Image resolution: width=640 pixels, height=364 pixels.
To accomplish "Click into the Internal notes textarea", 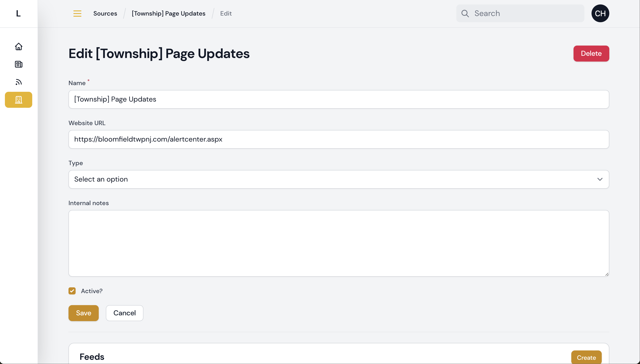I will (x=339, y=243).
